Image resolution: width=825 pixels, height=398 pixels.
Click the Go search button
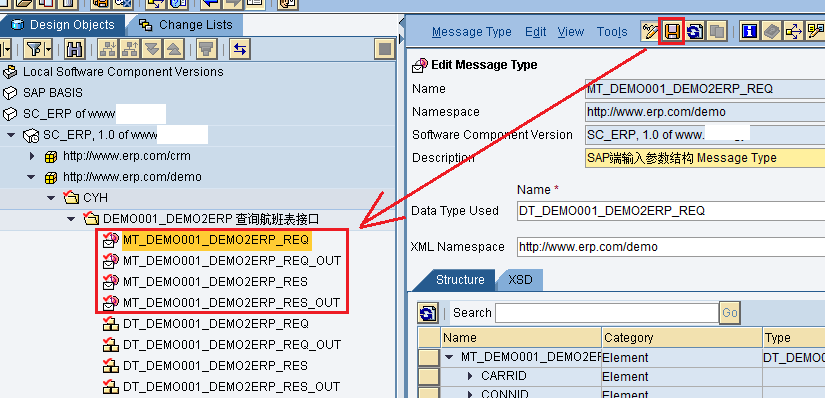point(730,313)
